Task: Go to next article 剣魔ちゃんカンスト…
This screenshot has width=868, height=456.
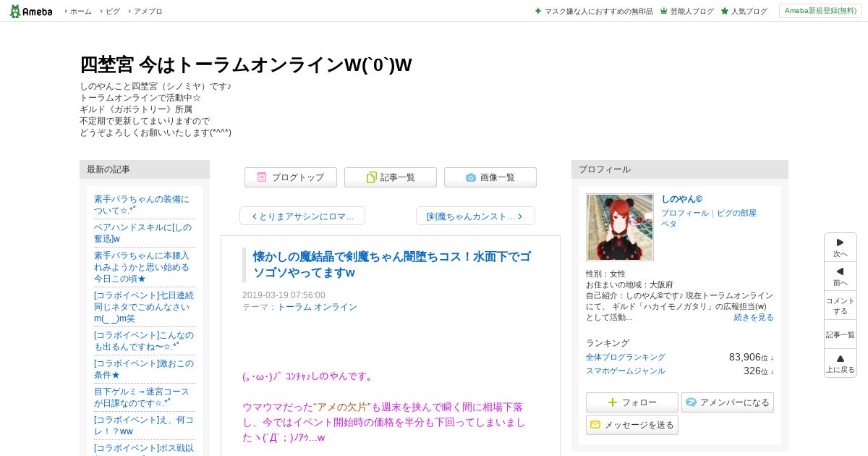Action: 475,216
